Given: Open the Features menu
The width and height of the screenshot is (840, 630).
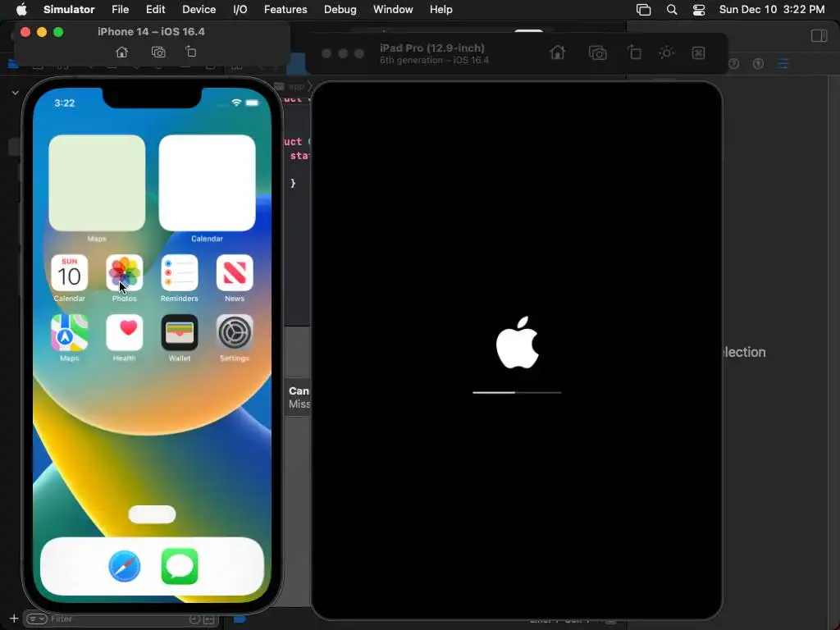Looking at the screenshot, I should pos(285,9).
